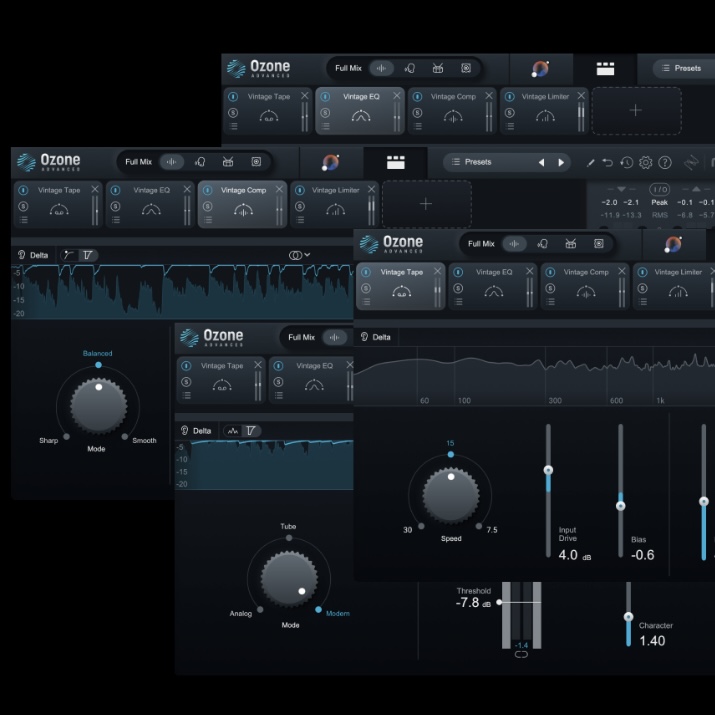The height and width of the screenshot is (715, 715).
Task: Select drums focus icon in Speed knob window
Action: [x=570, y=244]
